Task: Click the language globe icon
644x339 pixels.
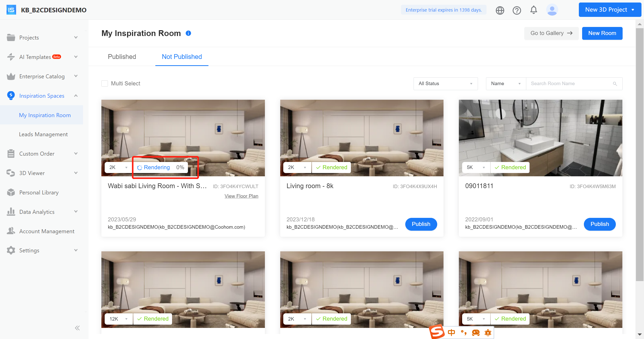Action: pyautogui.click(x=500, y=10)
